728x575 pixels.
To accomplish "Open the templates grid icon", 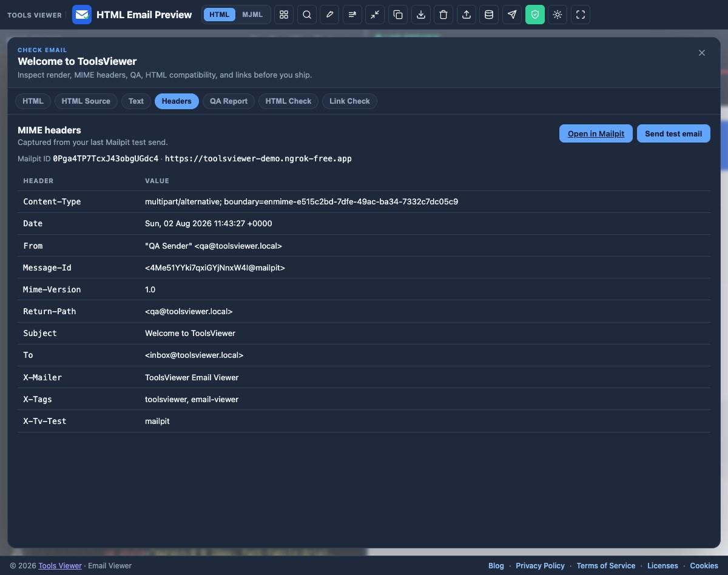I will click(284, 15).
